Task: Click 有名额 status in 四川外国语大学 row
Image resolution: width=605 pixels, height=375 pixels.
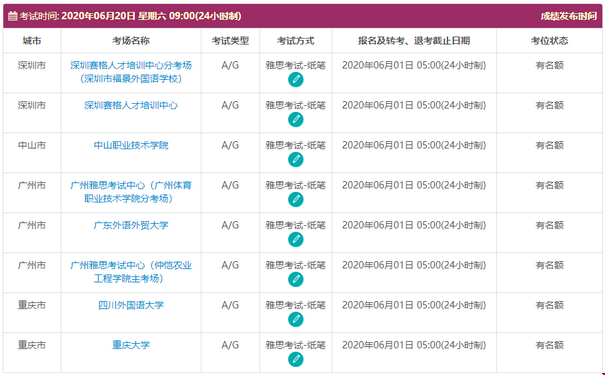Action: point(549,305)
